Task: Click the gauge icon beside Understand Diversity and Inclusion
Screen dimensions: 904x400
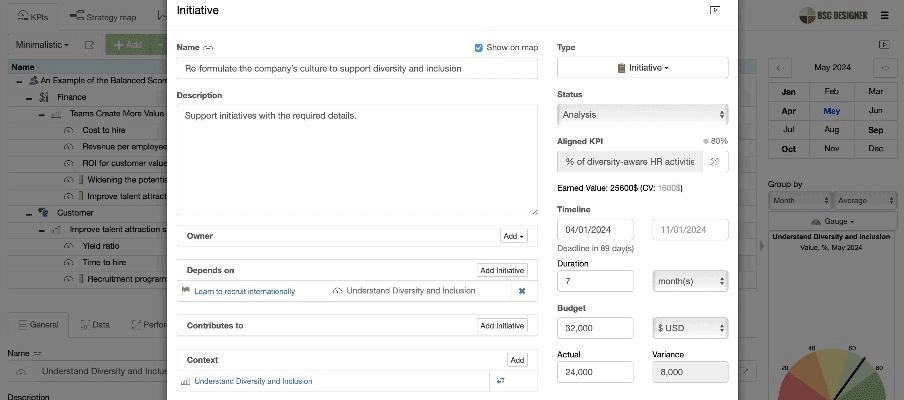Action: (338, 291)
